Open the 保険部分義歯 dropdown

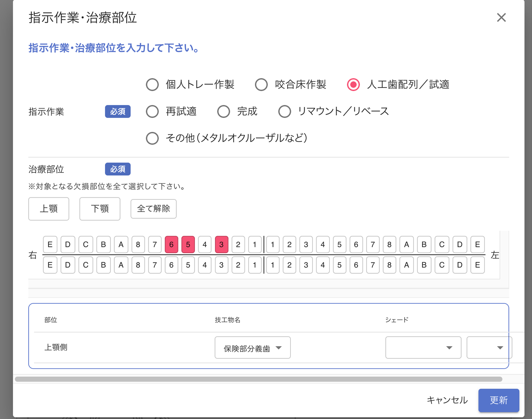tap(253, 348)
